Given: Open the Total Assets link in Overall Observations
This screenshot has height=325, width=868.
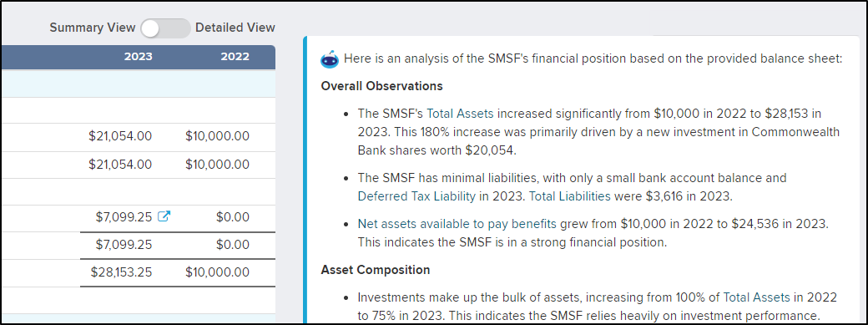Looking at the screenshot, I should [460, 114].
